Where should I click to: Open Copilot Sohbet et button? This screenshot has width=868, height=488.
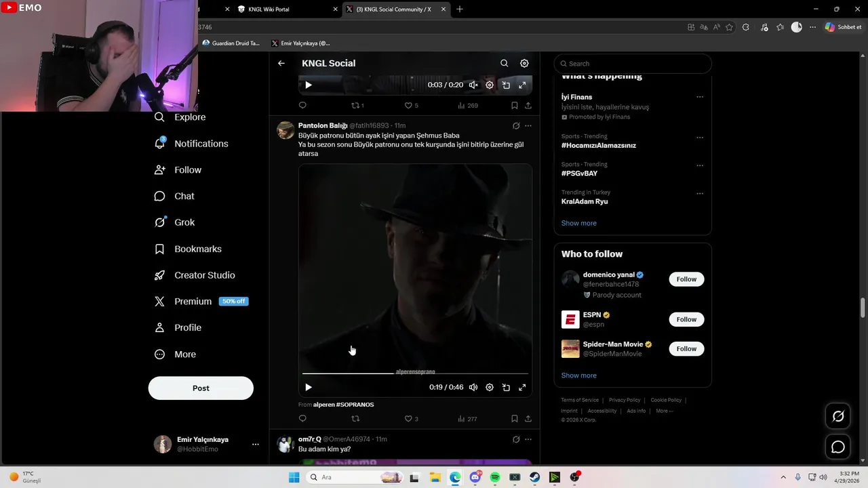point(843,27)
